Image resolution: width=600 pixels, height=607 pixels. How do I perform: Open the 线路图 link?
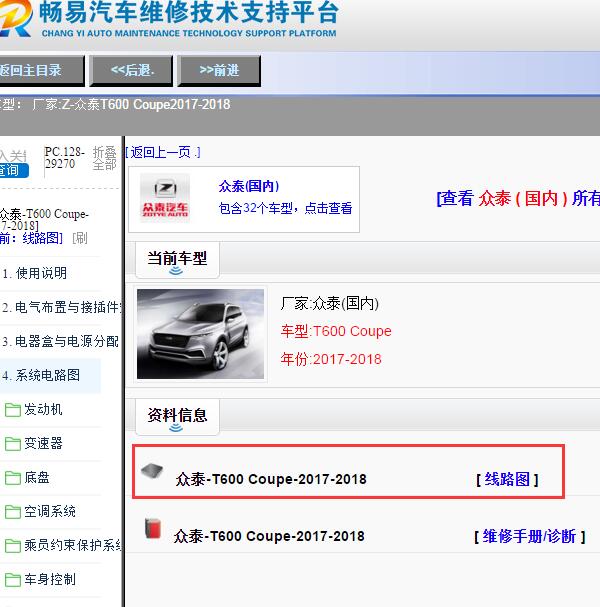(x=507, y=479)
